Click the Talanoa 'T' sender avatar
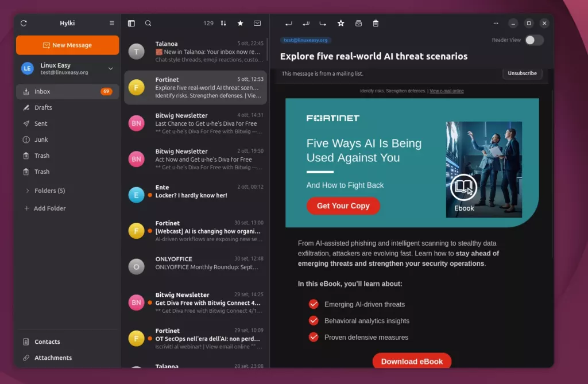The width and height of the screenshot is (588, 384). point(137,52)
